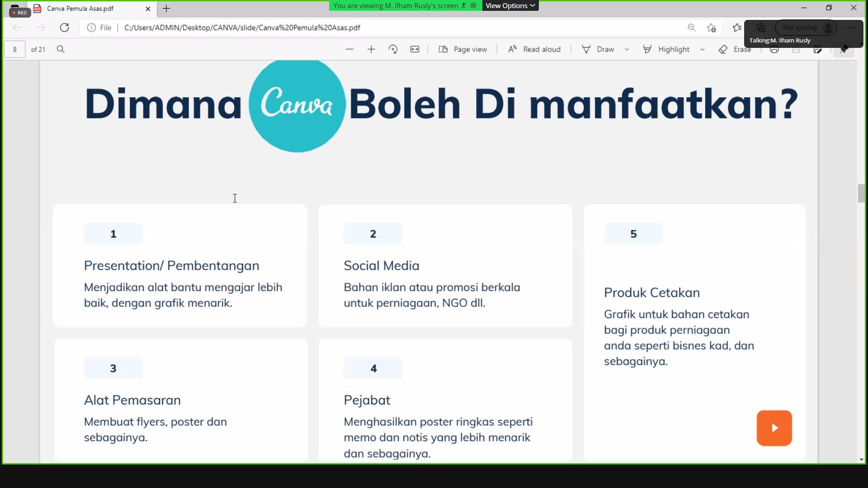Reload the PDF page

tap(65, 28)
